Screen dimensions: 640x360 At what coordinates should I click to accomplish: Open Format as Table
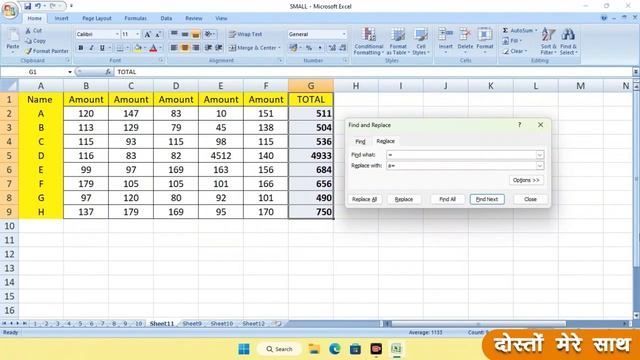[398, 41]
